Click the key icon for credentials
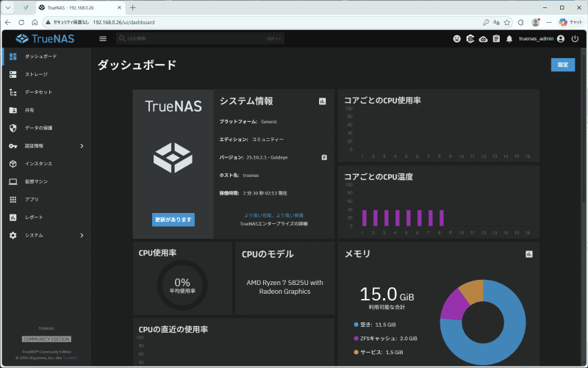Screen dimensions: 588x368 point(13,146)
